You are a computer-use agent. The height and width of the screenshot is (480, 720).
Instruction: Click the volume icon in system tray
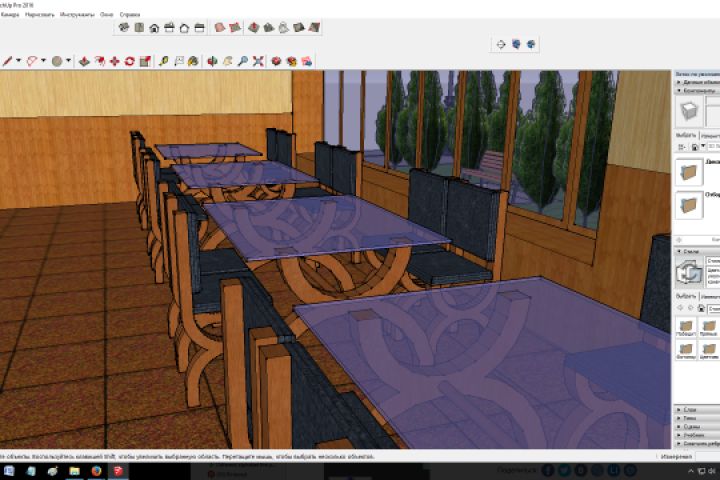click(712, 471)
